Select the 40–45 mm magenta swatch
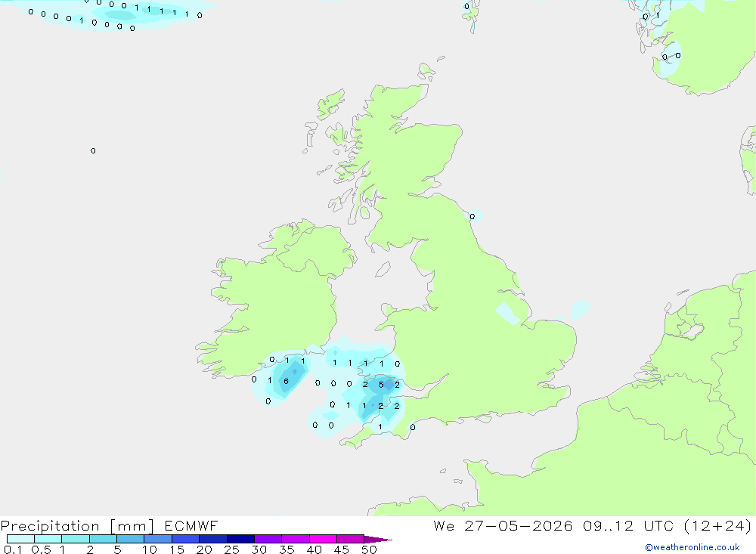 point(323,539)
